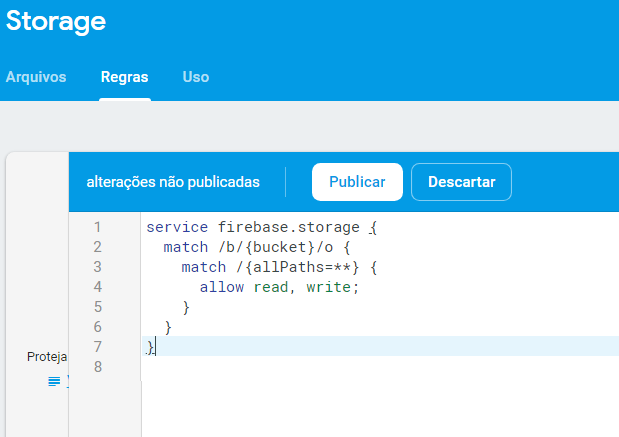This screenshot has width=619, height=437.
Task: Discard changes with the Descartar button
Action: (461, 182)
